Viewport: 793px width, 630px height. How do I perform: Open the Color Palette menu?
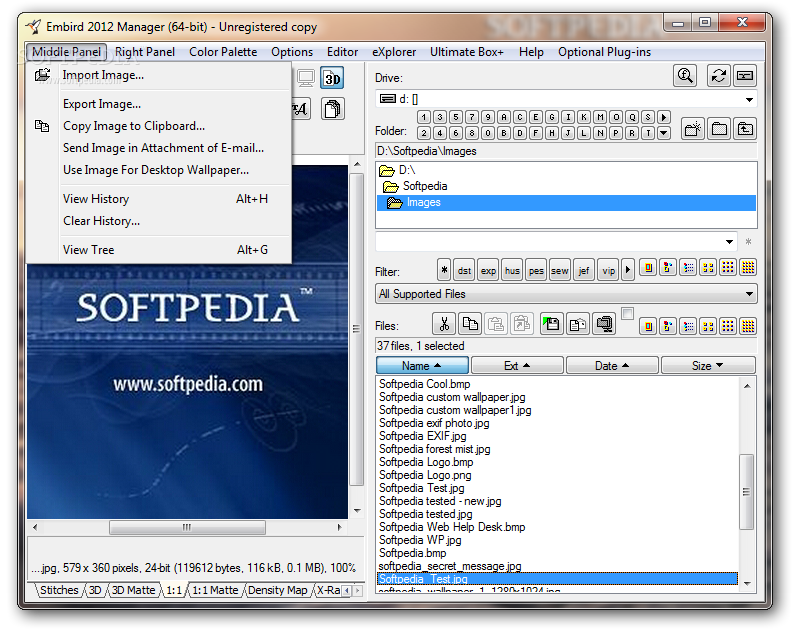[x=223, y=52]
